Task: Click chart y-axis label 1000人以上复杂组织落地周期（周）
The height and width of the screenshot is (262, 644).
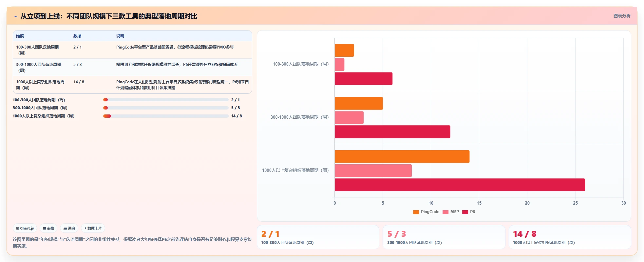Action: 295,171
